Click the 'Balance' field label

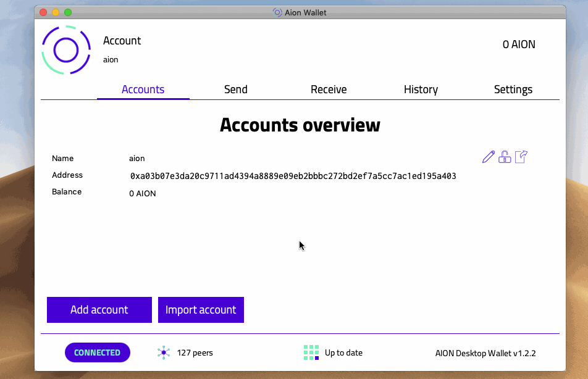pyautogui.click(x=67, y=191)
